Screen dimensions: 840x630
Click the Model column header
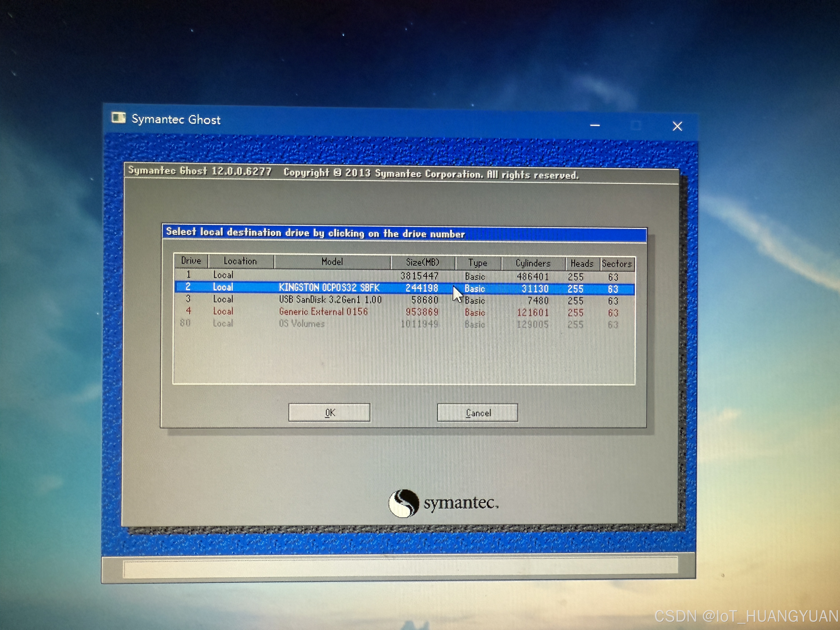click(x=332, y=262)
